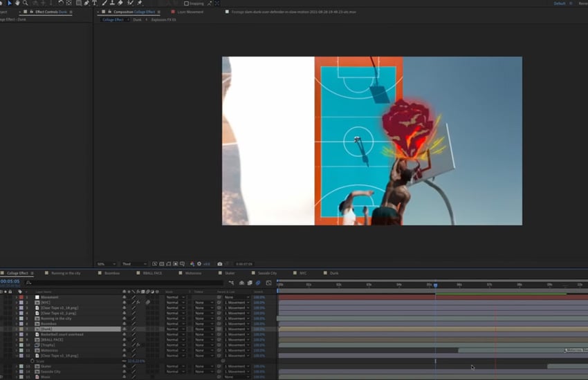This screenshot has width=588, height=380.
Task: Switch to the Boombox timeline tab
Action: (x=112, y=274)
